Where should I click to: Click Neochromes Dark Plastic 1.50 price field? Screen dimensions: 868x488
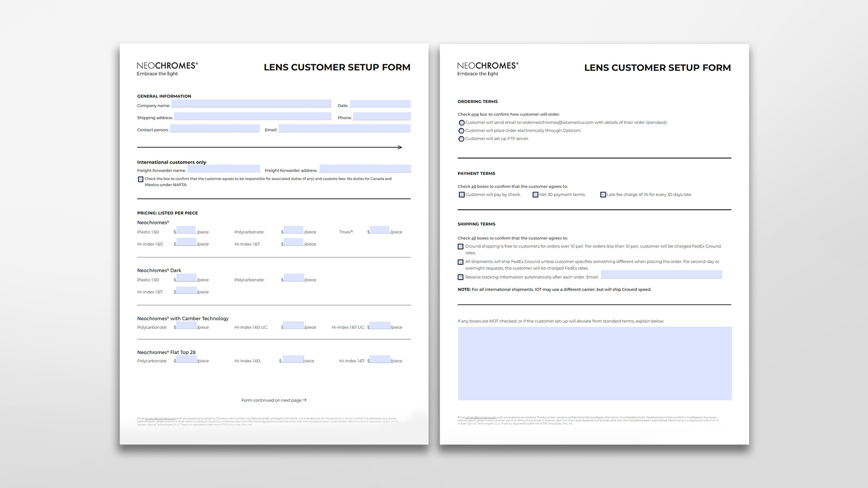pyautogui.click(x=186, y=278)
